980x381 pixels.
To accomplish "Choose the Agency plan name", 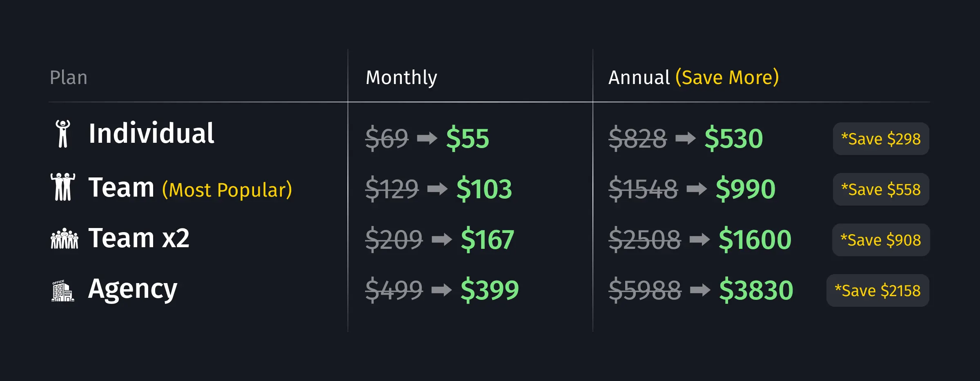I will pyautogui.click(x=133, y=289).
